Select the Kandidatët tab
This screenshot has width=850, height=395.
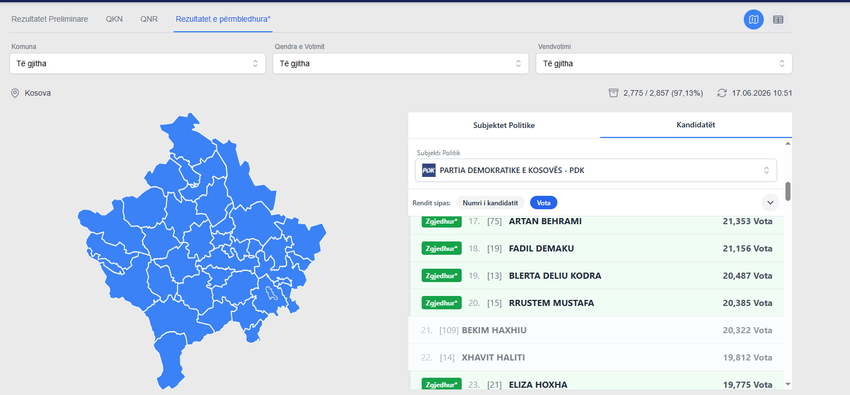(696, 125)
